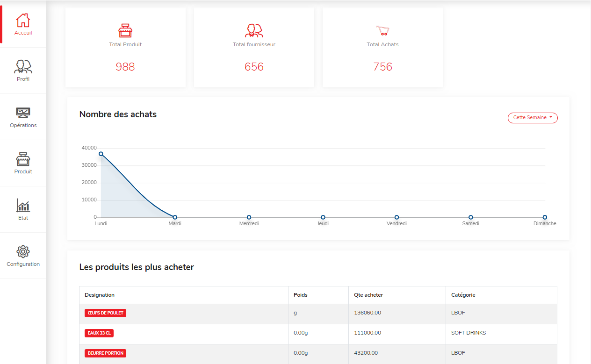Click the Catégorie column header
Screen dimensions: 591x364
tap(463, 295)
